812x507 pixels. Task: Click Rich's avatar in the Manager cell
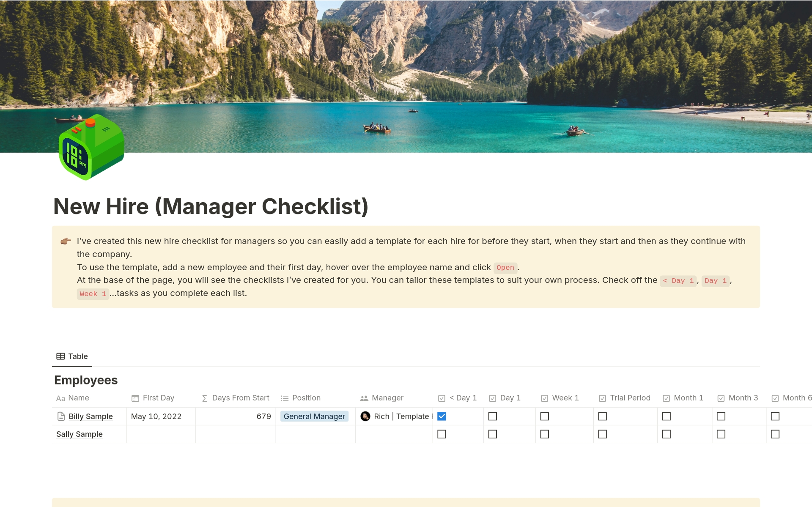365,417
